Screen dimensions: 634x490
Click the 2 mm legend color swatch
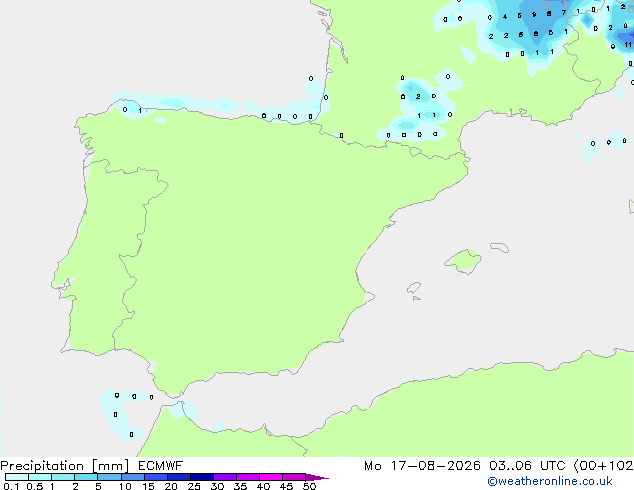tap(86, 477)
